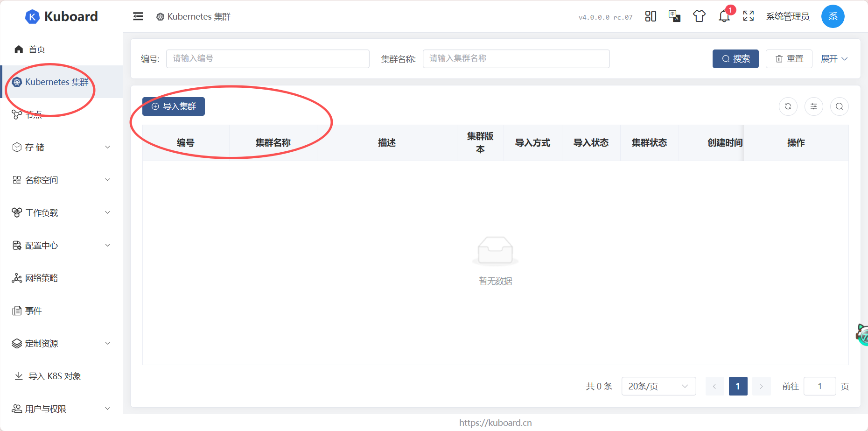Open notifications bell icon

(x=724, y=16)
